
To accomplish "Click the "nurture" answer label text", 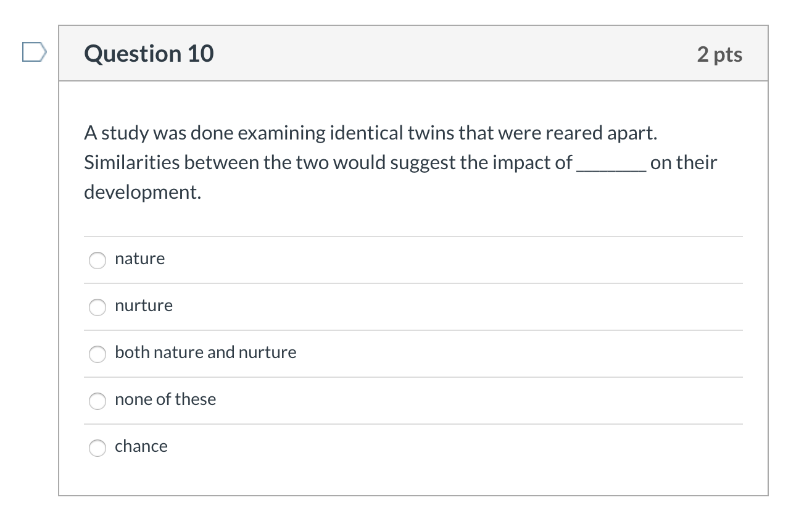I will 144,306.
